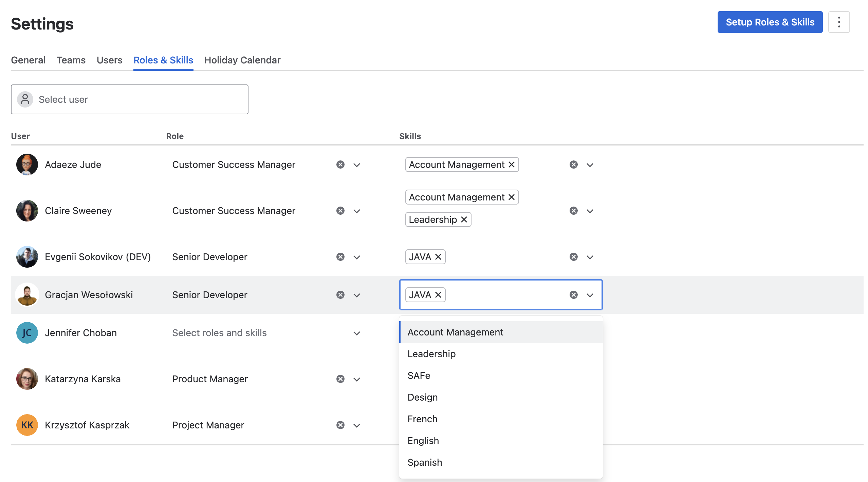
Task: Switch to the Holiday Calendar tab
Action: click(x=242, y=60)
